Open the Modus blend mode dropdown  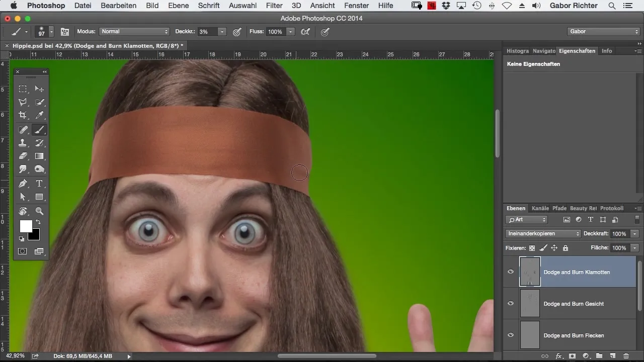[134, 32]
